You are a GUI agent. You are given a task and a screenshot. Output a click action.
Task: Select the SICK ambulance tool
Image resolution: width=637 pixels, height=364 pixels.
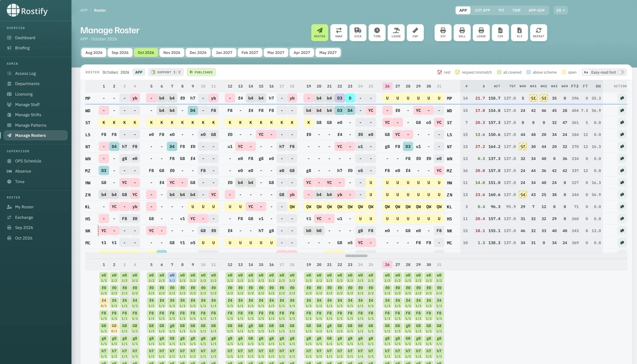(358, 33)
